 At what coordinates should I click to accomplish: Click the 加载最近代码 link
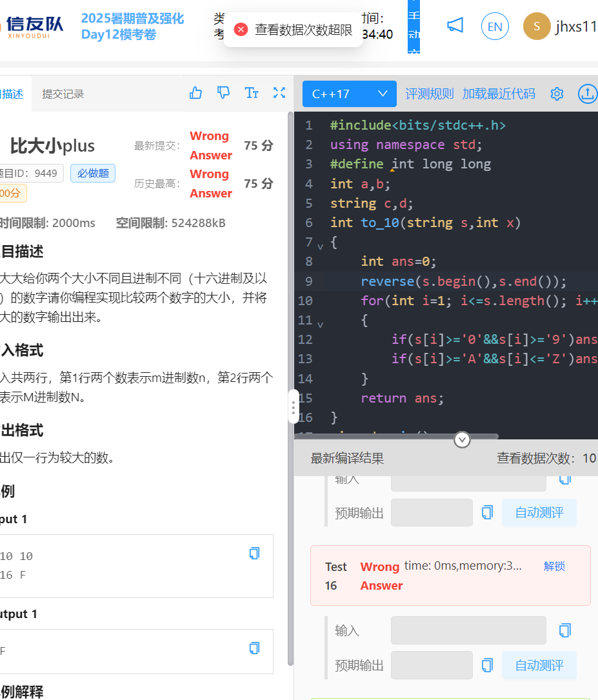pyautogui.click(x=499, y=94)
